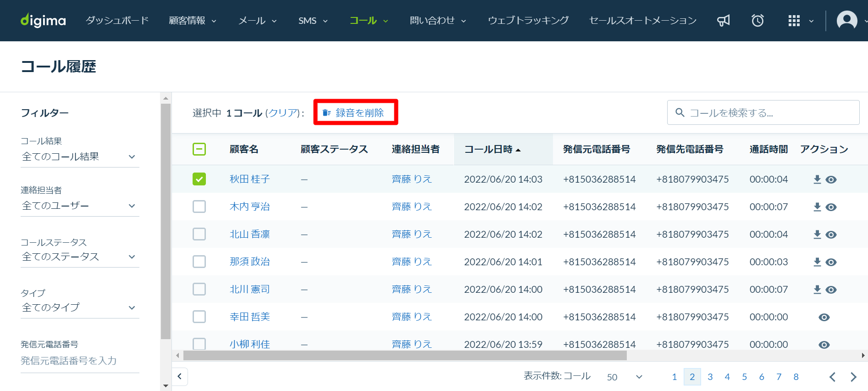Viewport: 868px width, 391px height.
Task: Go to page 8
Action: click(796, 377)
